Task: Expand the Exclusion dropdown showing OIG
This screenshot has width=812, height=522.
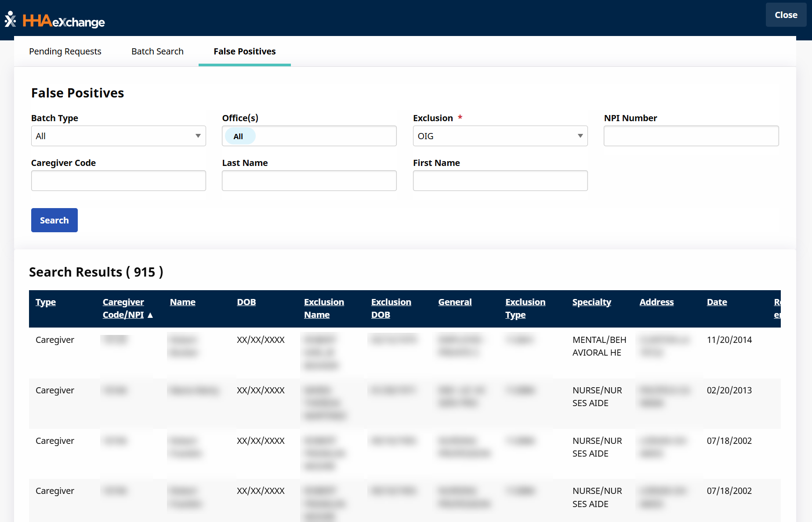Action: [500, 136]
